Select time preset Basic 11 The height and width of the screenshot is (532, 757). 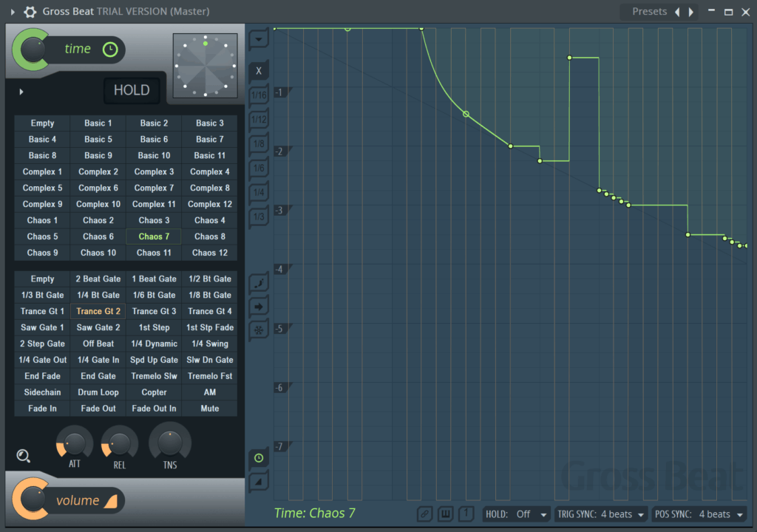[209, 155]
